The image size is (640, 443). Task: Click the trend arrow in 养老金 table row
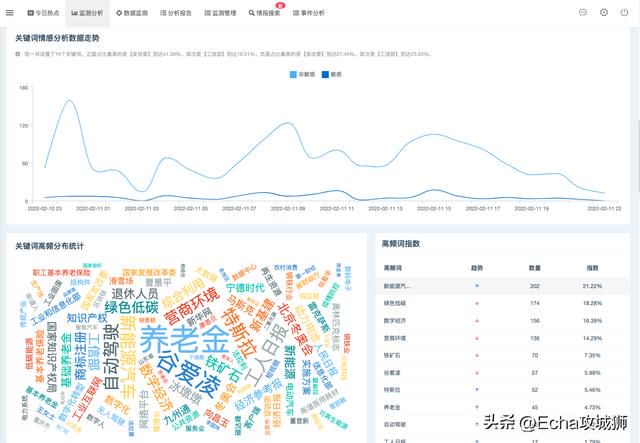point(477,407)
